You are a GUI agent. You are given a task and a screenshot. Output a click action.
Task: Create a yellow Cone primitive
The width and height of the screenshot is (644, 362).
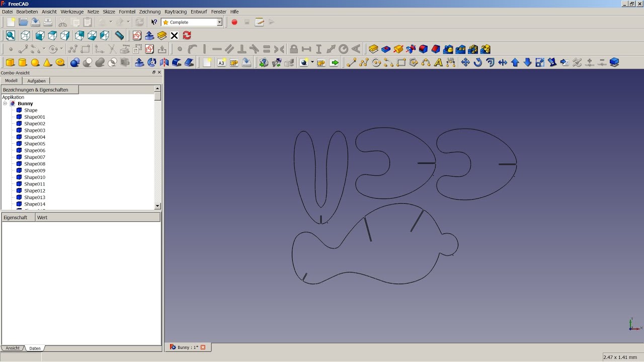click(x=48, y=62)
